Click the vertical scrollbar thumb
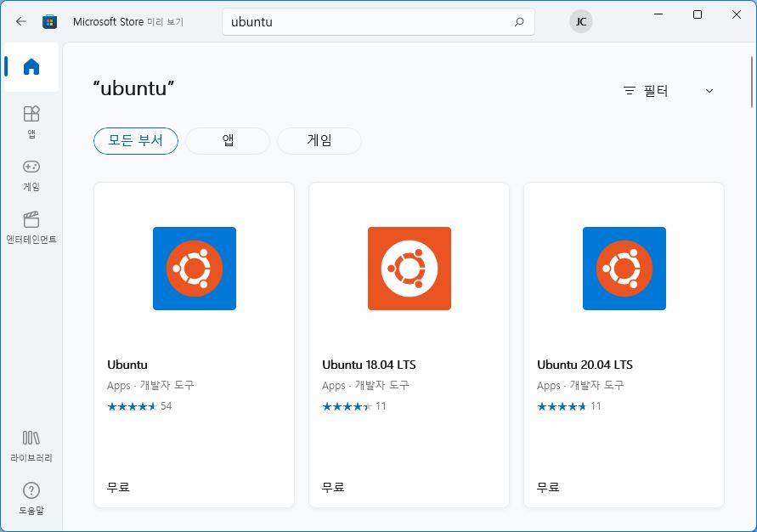Screen dimensions: 757x532 pos(752,82)
